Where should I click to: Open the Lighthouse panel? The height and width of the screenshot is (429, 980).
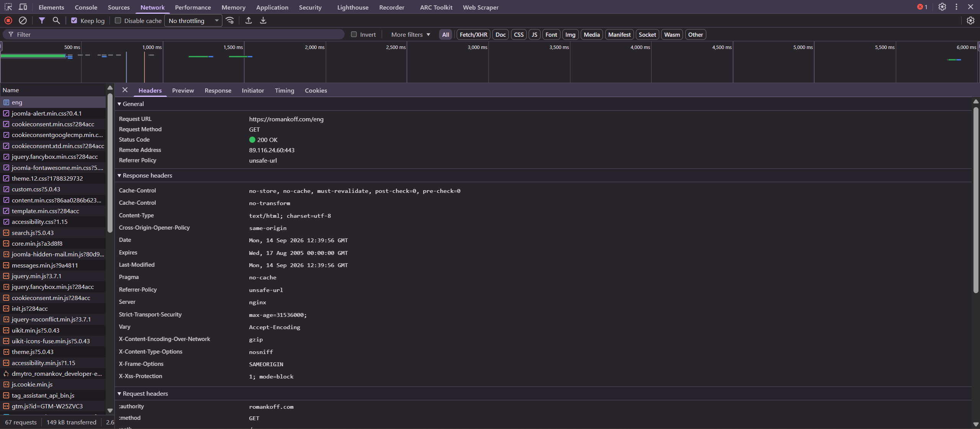point(353,7)
